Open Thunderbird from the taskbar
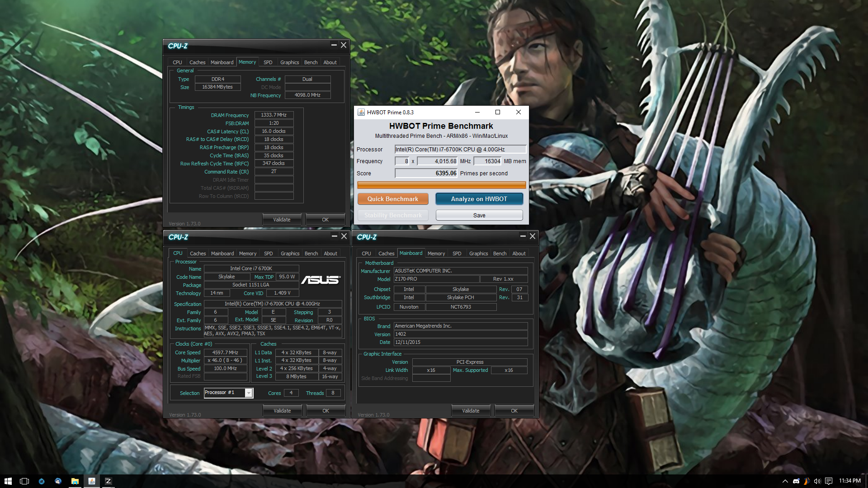Viewport: 868px width, 488px height. (58, 481)
